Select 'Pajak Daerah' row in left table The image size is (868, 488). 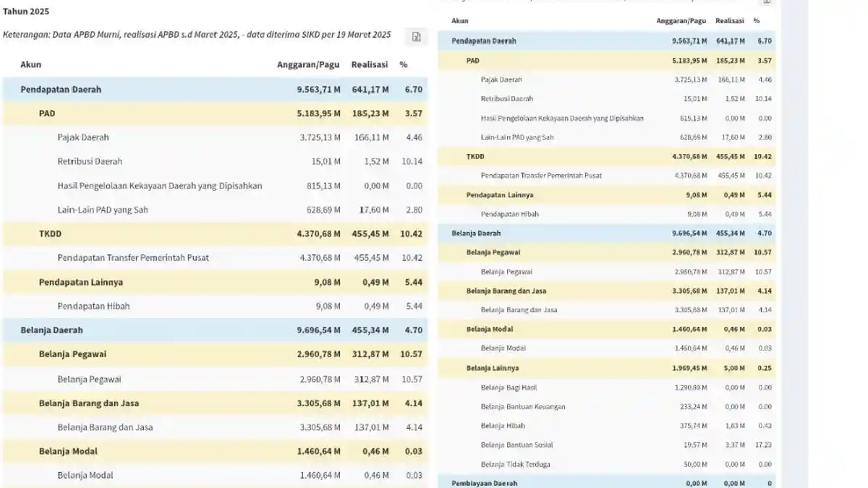pyautogui.click(x=215, y=137)
